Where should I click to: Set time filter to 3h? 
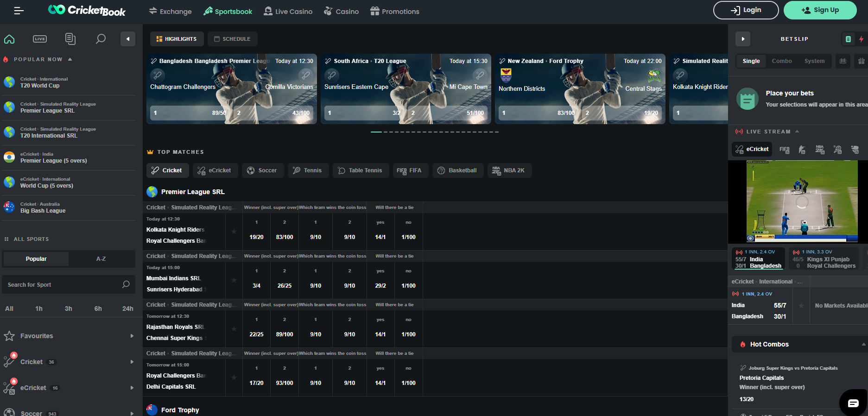[68, 309]
